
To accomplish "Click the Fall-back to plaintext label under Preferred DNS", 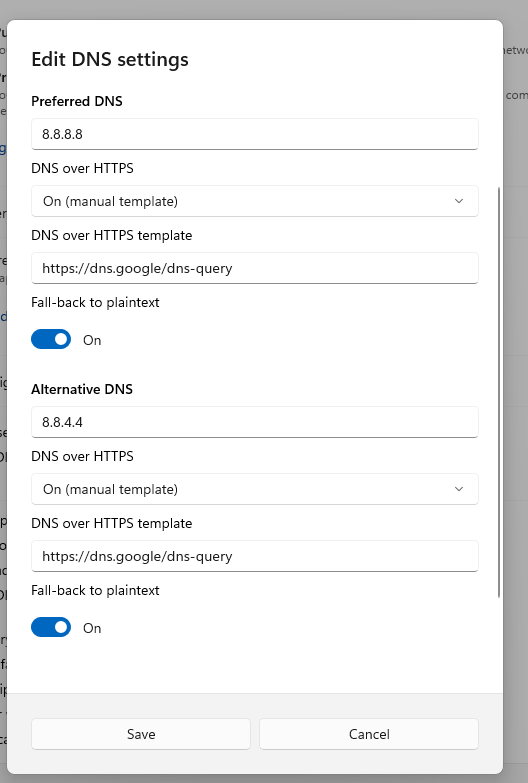I will pyautogui.click(x=95, y=303).
